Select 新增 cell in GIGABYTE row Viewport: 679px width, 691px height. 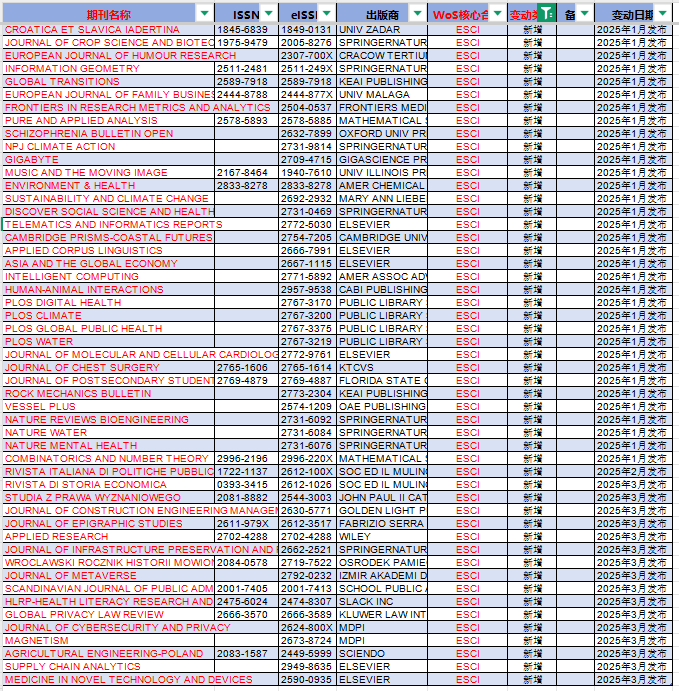point(532,160)
